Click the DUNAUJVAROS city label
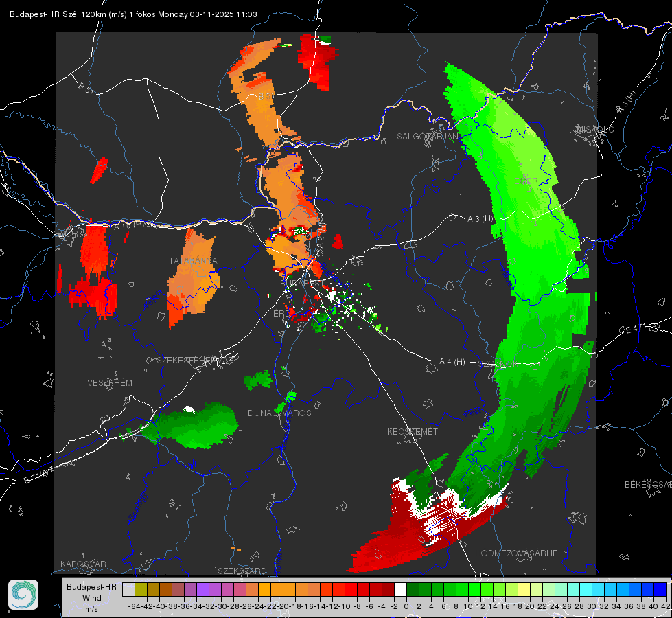The height and width of the screenshot is (618, 672). point(279,413)
